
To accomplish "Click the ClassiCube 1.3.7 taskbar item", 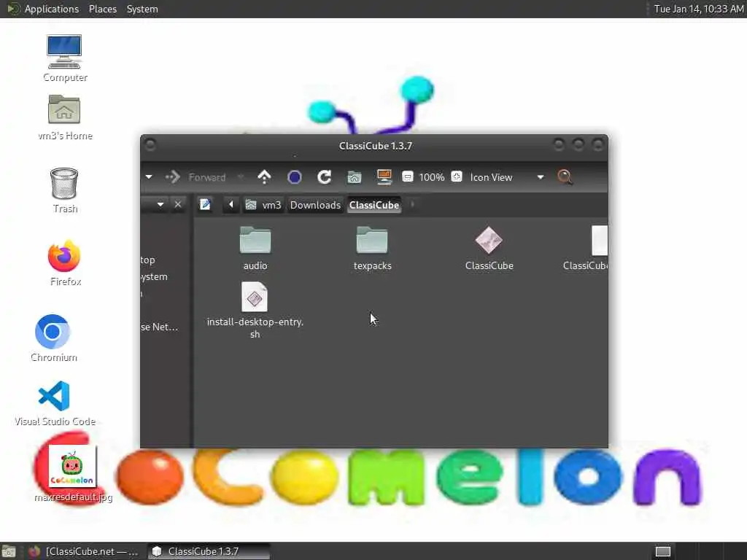I will [209, 551].
